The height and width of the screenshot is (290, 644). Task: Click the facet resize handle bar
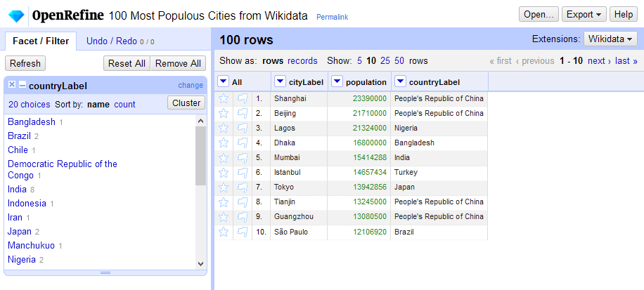coord(105,272)
